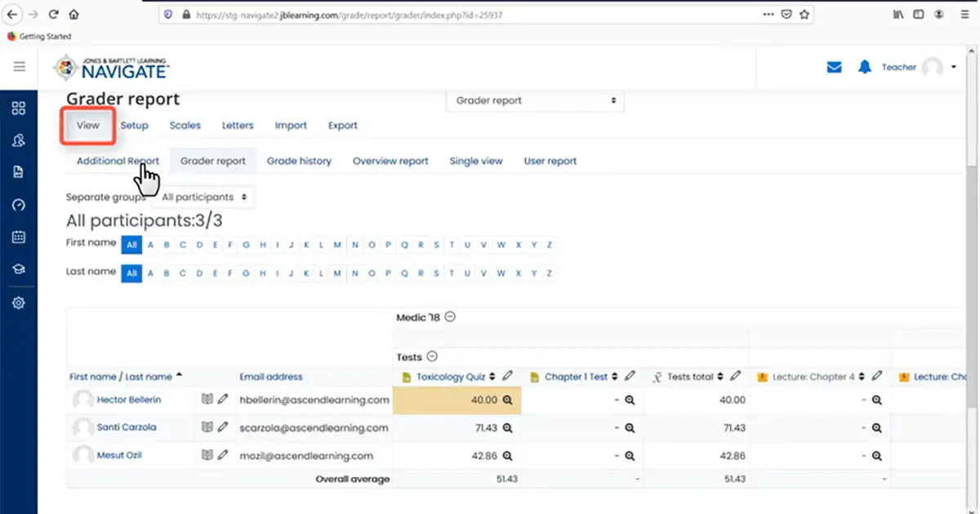Viewport: 980px width, 514px height.
Task: Switch to the Setup tab
Action: 134,126
